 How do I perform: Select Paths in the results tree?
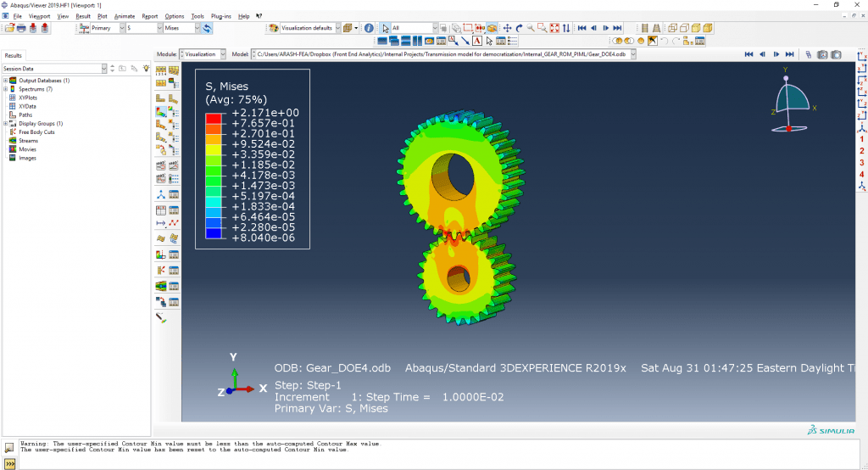25,115
